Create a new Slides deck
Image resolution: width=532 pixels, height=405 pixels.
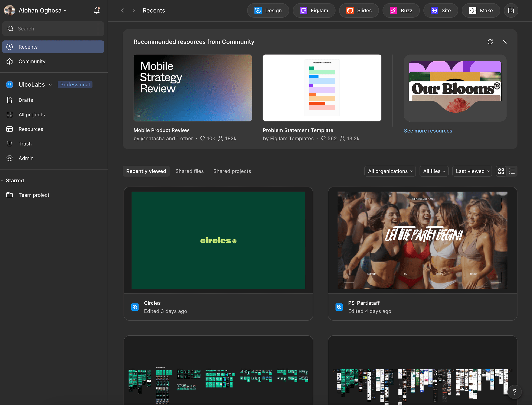tap(359, 10)
